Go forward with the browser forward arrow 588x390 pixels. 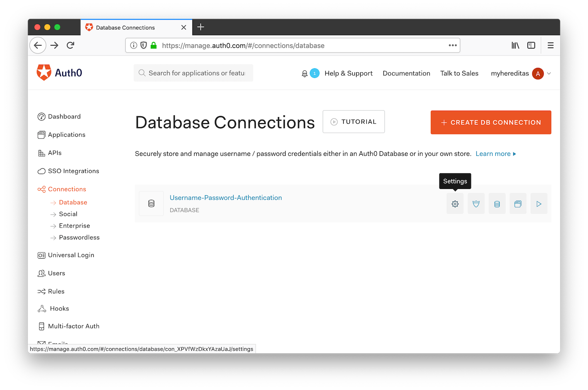pos(54,45)
